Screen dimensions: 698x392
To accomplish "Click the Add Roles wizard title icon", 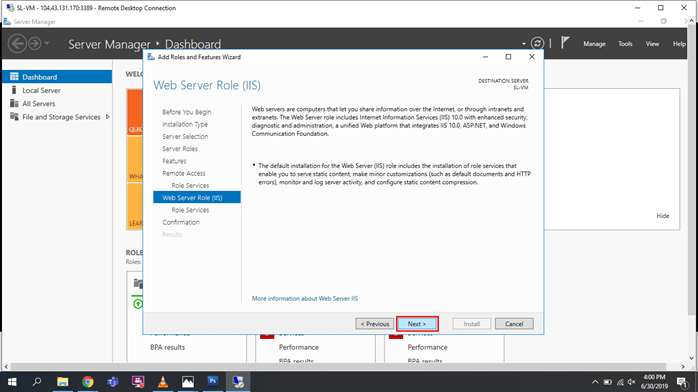I will click(x=151, y=57).
